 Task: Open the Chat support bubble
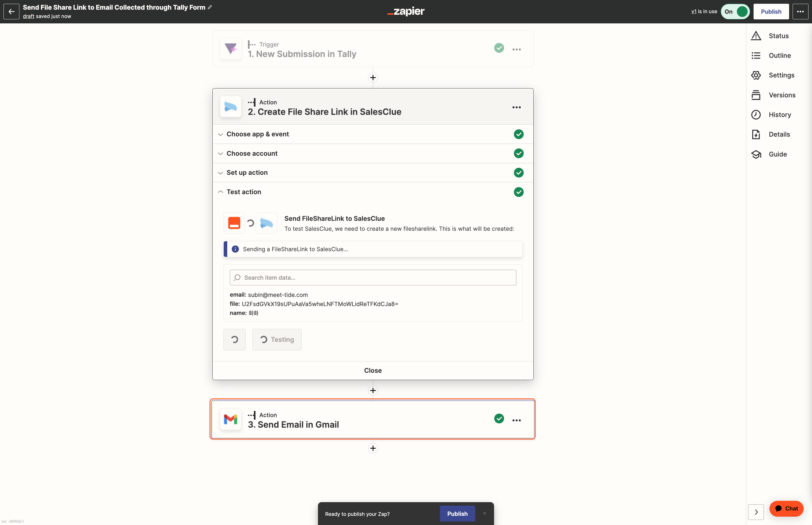tap(786, 508)
